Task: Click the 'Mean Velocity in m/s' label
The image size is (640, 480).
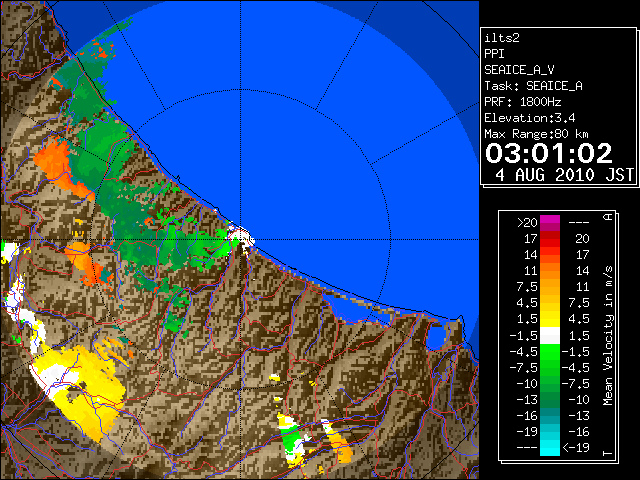Action: click(608, 336)
